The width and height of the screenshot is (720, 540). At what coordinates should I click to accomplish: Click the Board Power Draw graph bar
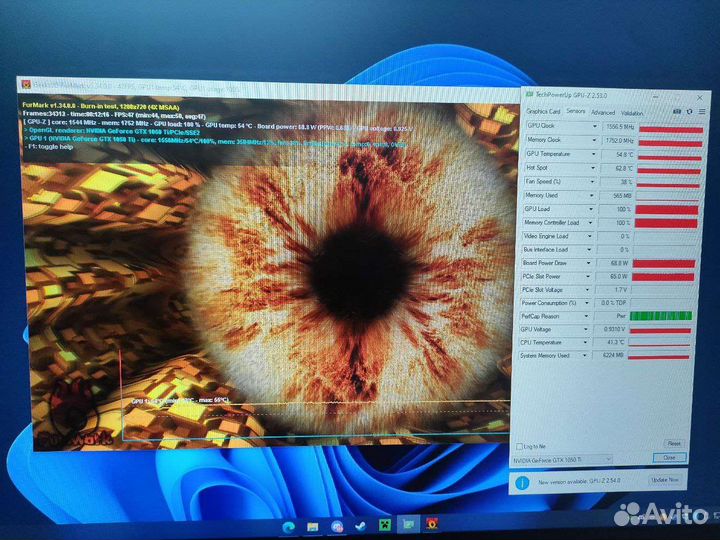pos(664,264)
